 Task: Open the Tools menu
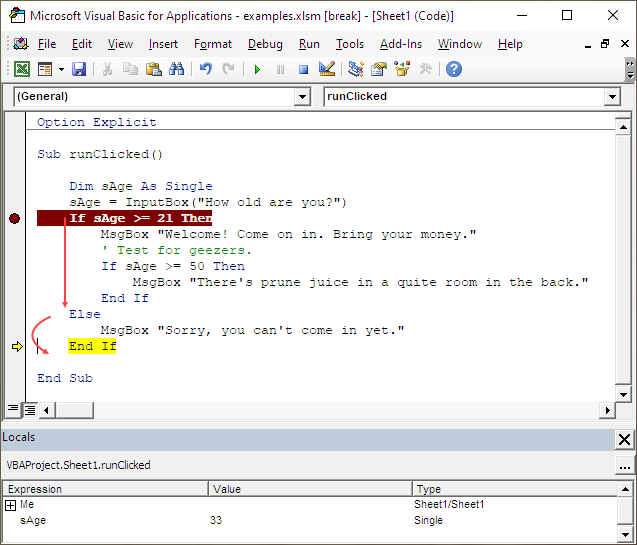(350, 44)
